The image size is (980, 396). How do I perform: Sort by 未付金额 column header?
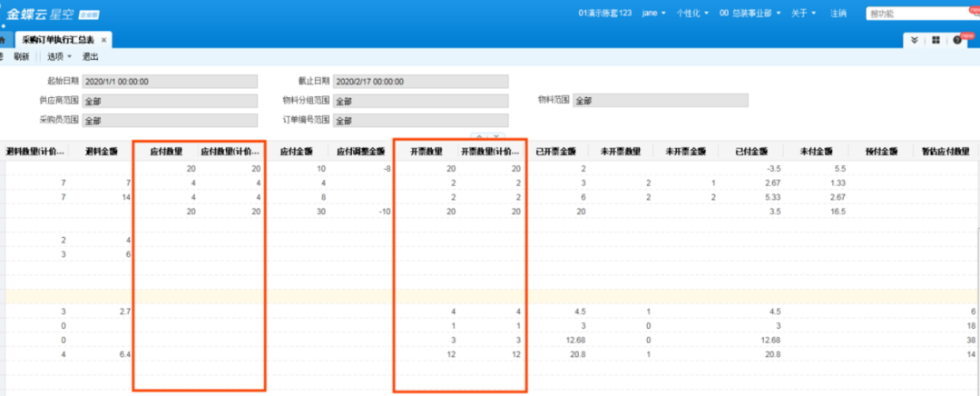pos(816,151)
